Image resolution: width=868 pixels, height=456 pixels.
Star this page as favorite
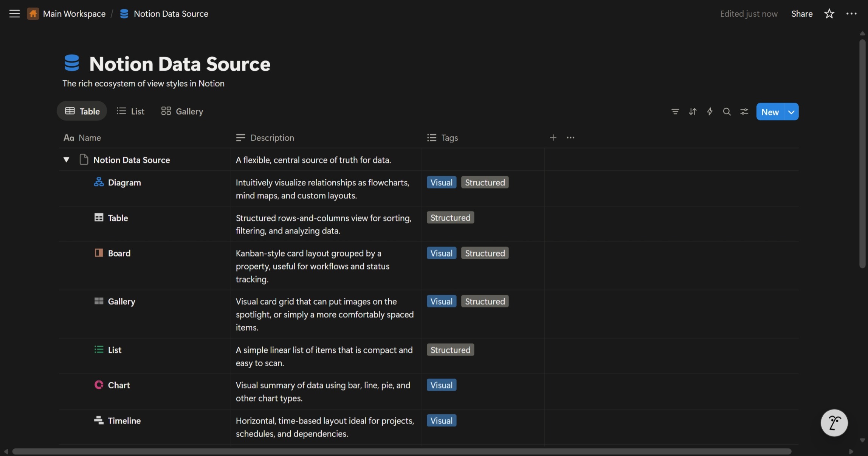[829, 14]
